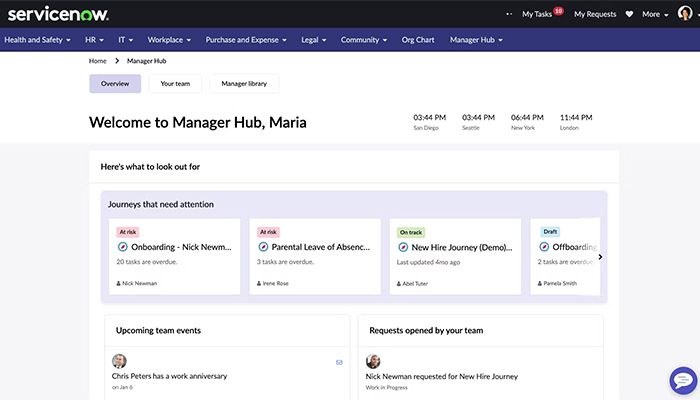
Task: Click compass icon on Parental Leave card
Action: click(263, 247)
